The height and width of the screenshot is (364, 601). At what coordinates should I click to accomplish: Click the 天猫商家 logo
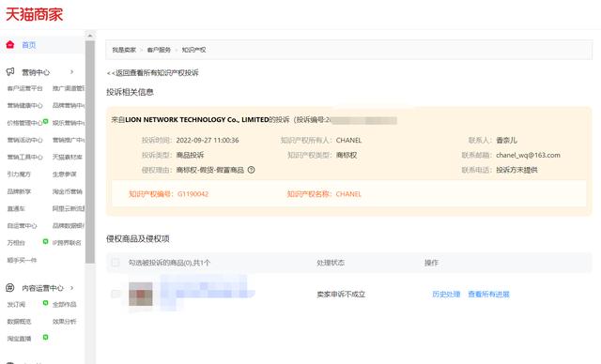tap(35, 15)
